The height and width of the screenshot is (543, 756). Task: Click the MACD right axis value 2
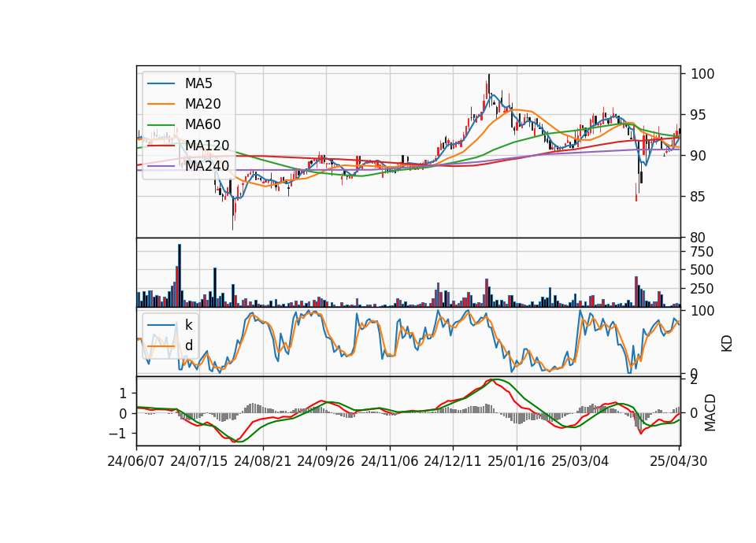[x=695, y=380]
